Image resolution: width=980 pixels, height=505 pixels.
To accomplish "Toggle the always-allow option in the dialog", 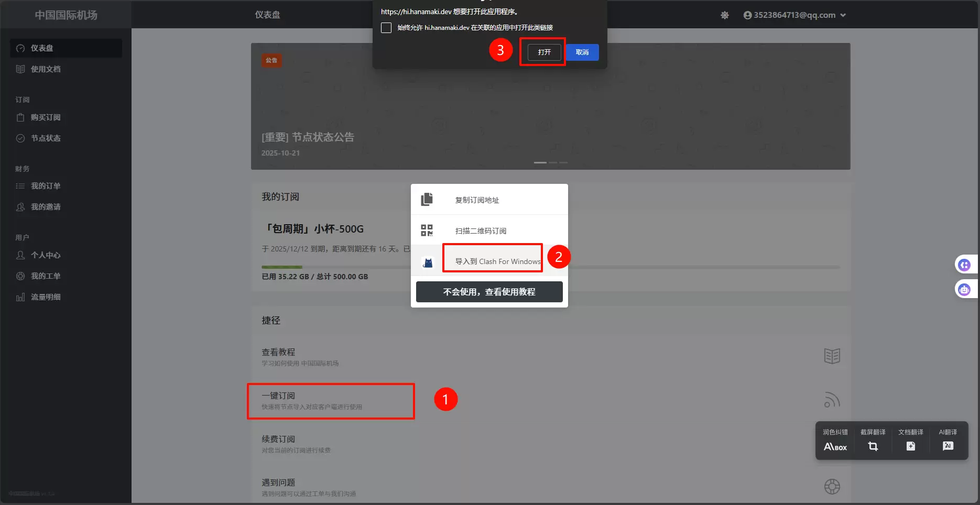I will (386, 28).
